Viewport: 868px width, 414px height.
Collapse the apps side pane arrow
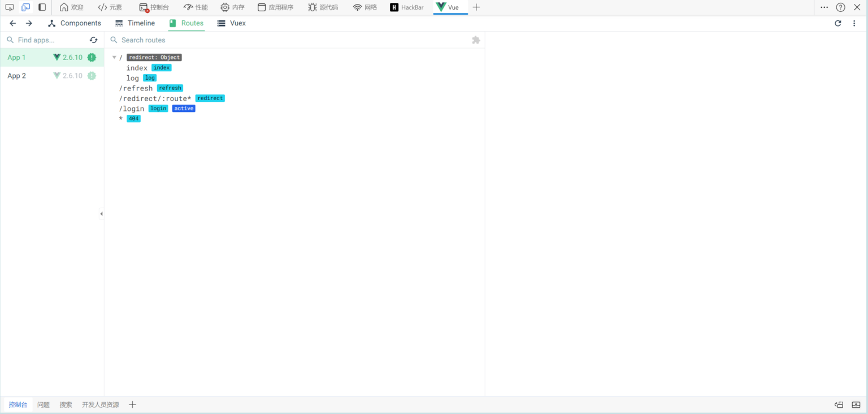[101, 214]
